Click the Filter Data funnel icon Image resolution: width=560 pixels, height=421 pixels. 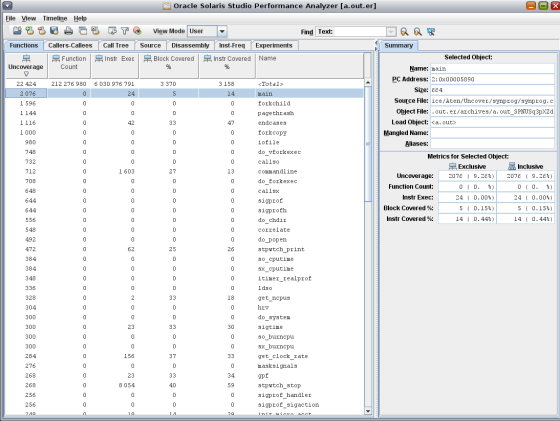(125, 31)
